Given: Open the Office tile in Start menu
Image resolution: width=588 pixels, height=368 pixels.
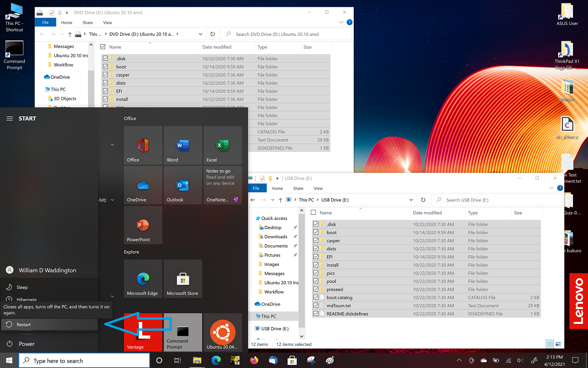Looking at the screenshot, I should click(143, 145).
